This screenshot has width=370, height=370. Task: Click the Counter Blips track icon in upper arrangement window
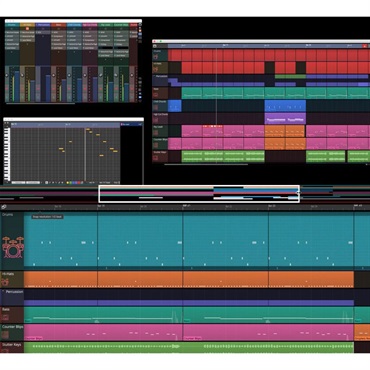155,145
